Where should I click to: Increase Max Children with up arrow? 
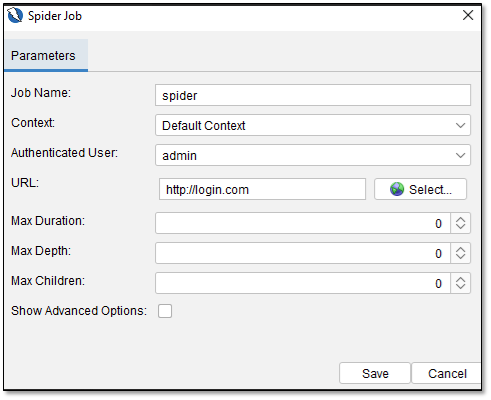coord(460,279)
